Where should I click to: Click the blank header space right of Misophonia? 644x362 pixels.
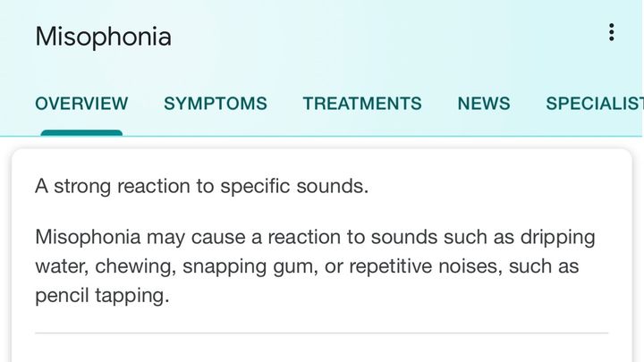(x=376, y=37)
